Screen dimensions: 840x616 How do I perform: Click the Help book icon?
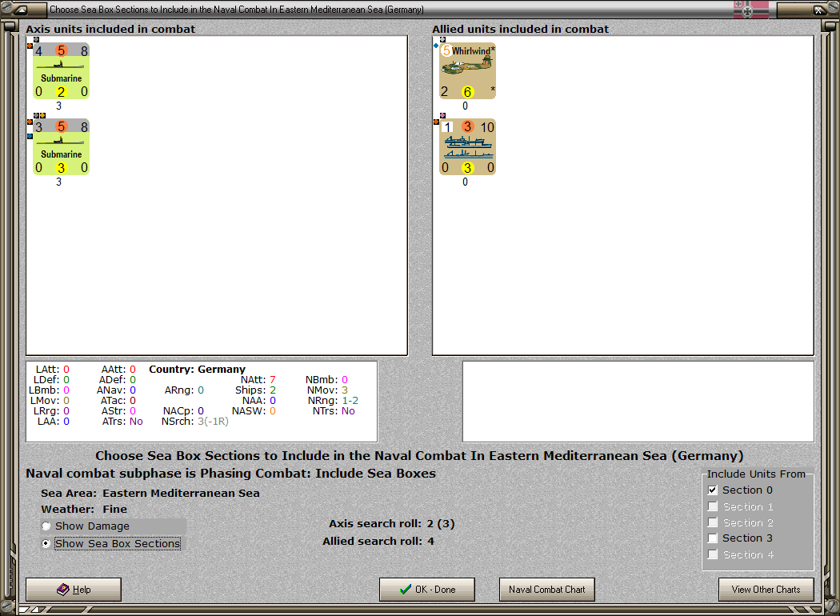pos(62,590)
